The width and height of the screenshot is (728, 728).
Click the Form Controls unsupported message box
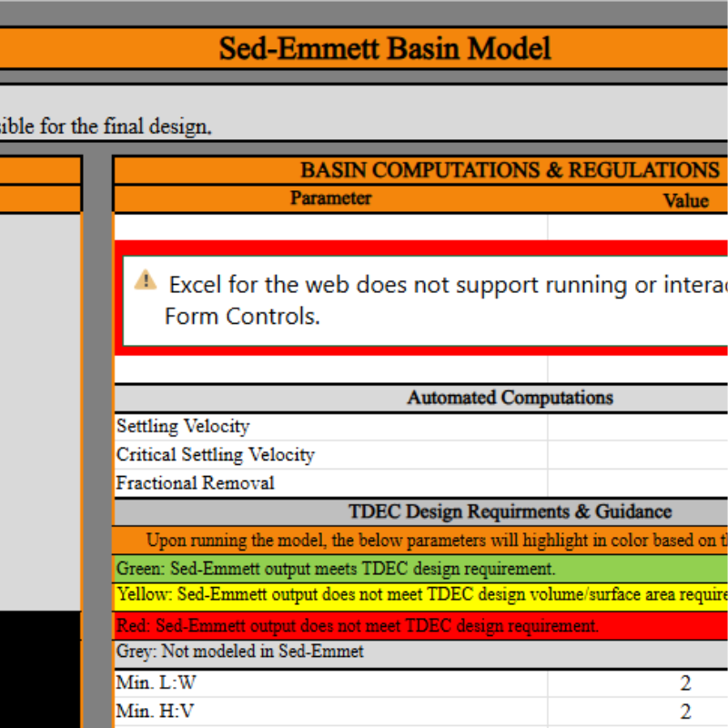(425, 300)
